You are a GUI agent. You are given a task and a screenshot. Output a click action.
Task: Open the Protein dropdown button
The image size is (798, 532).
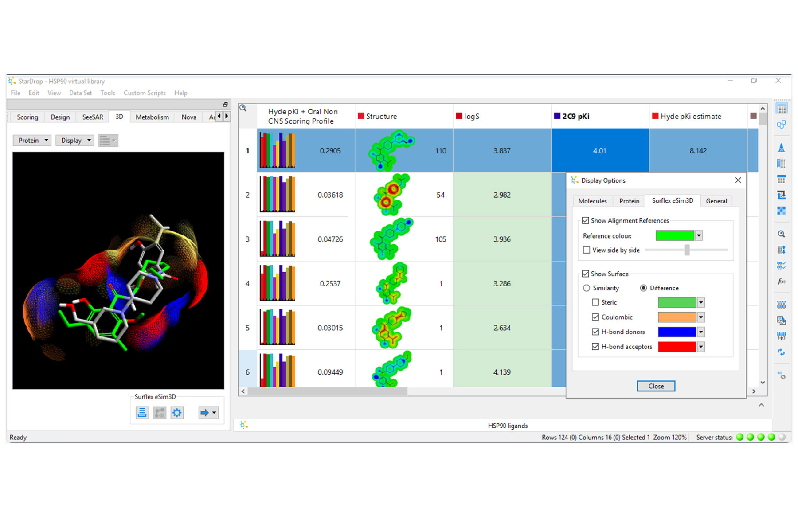coord(32,140)
